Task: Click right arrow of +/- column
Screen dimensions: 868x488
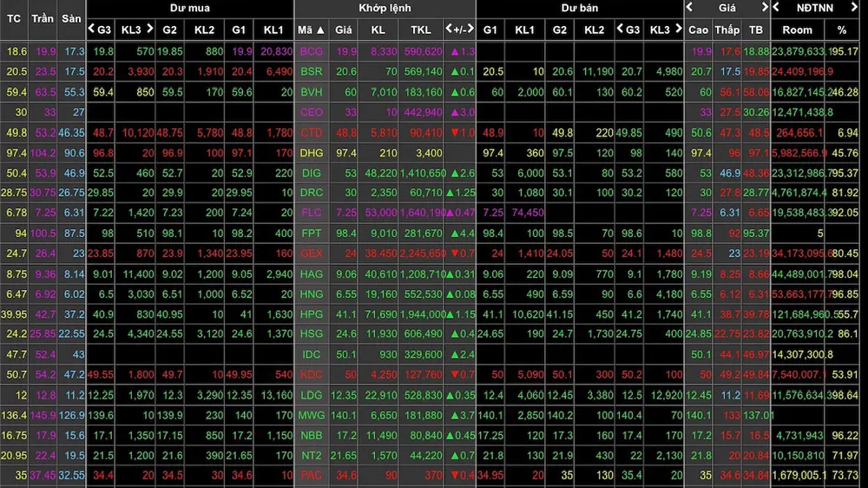Action: (x=470, y=29)
